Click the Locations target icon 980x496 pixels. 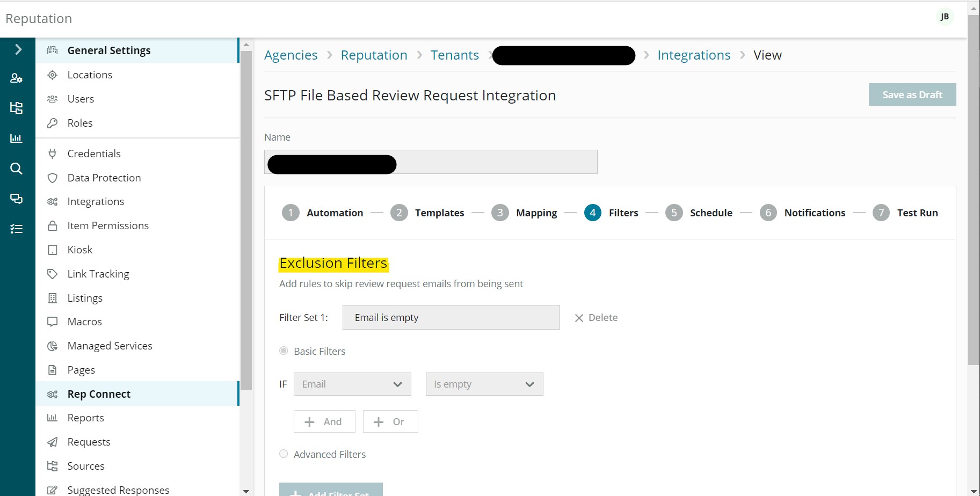click(52, 75)
